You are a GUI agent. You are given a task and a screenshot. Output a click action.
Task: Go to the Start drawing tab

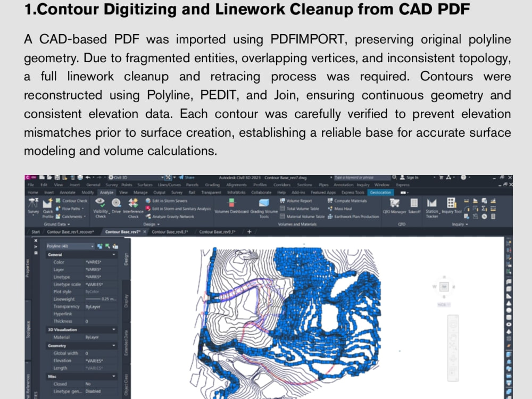pyautogui.click(x=36, y=232)
